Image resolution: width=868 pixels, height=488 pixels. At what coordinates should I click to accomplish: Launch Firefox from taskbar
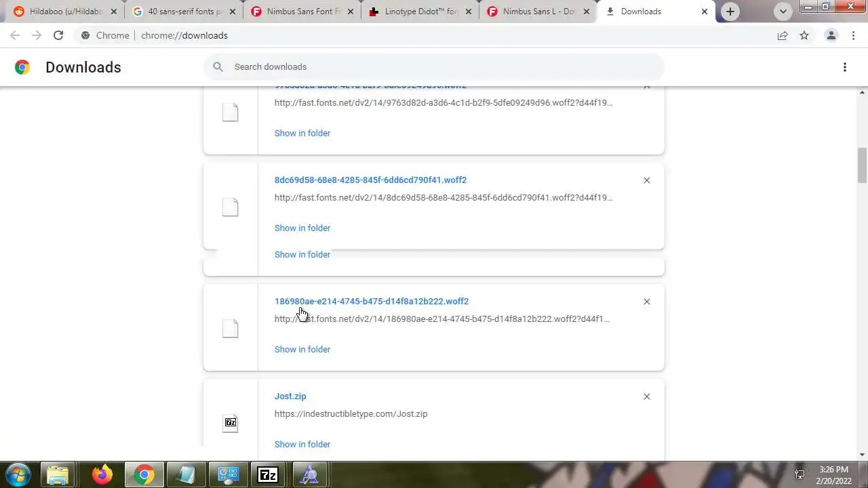(x=102, y=474)
